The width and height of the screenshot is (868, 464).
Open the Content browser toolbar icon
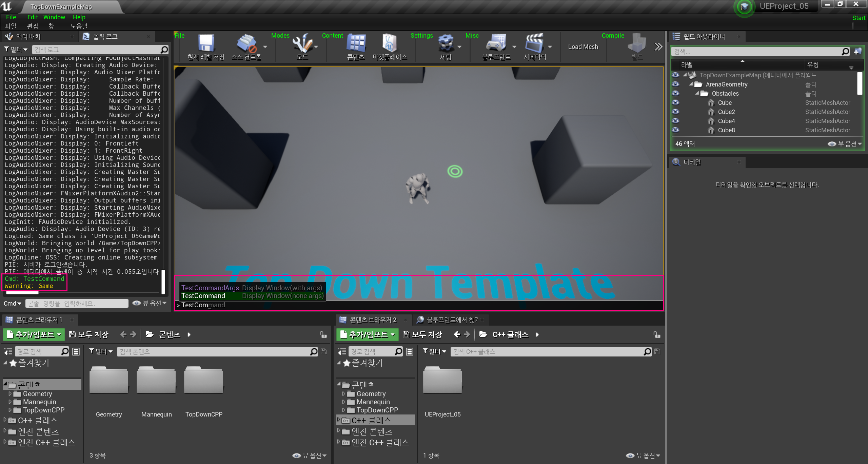356,43
